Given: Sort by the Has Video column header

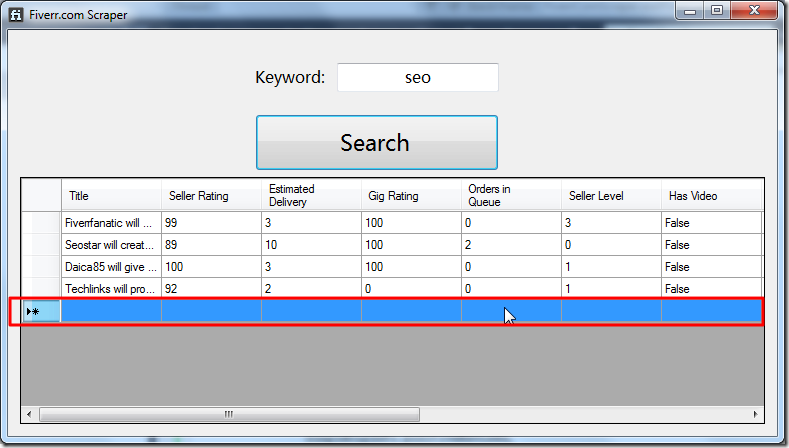Looking at the screenshot, I should tap(712, 195).
